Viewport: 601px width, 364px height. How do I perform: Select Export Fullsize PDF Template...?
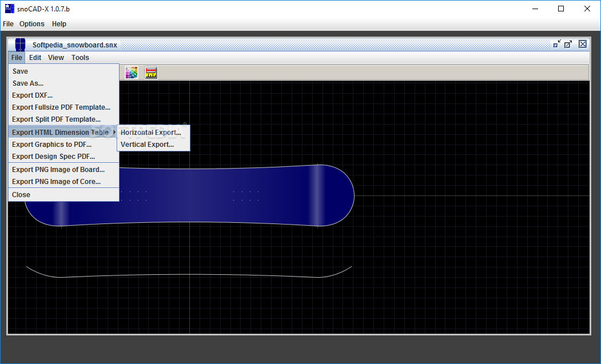(63, 107)
